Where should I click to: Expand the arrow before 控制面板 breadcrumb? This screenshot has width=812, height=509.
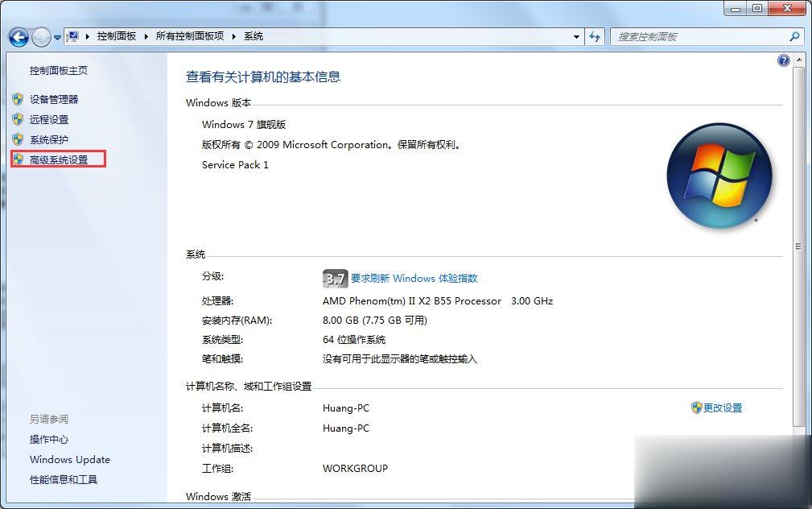pyautogui.click(x=88, y=36)
